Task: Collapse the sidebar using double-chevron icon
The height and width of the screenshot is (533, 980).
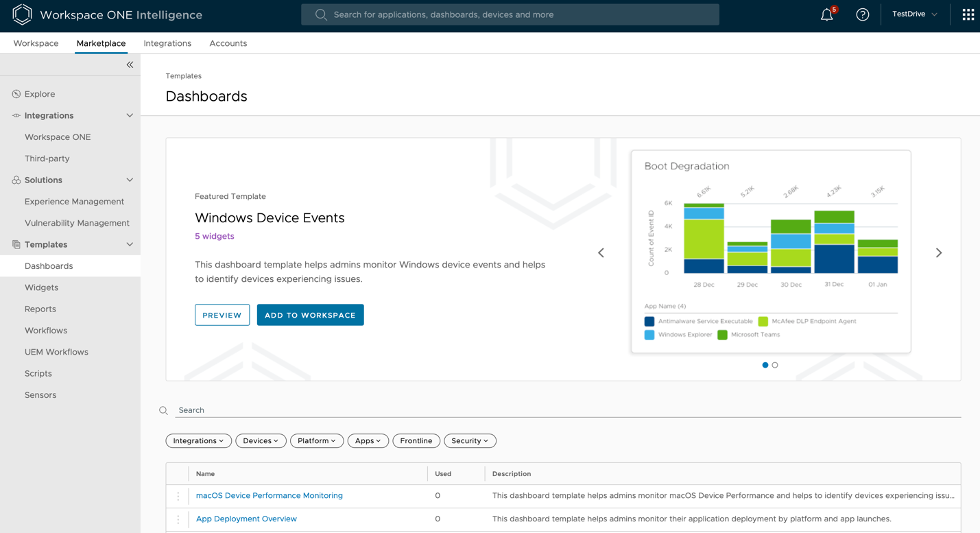Action: click(130, 64)
